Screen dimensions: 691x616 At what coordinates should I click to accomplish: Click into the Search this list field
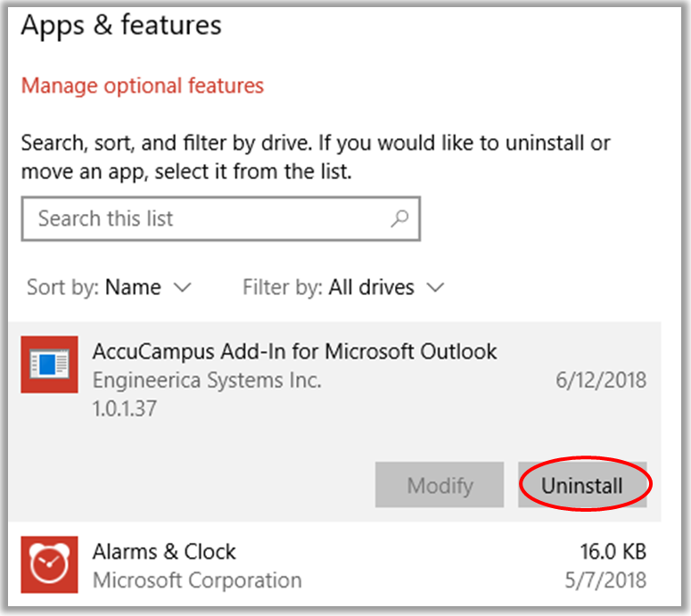coord(221,218)
